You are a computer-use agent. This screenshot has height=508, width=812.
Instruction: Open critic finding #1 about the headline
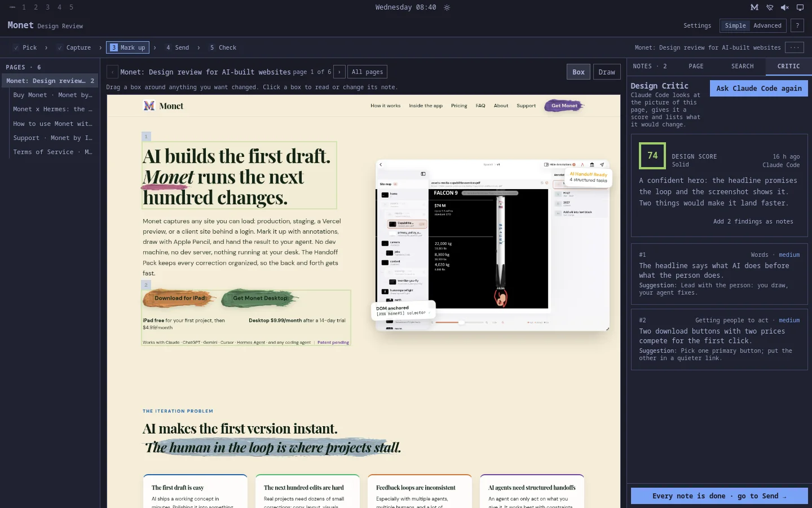720,274
